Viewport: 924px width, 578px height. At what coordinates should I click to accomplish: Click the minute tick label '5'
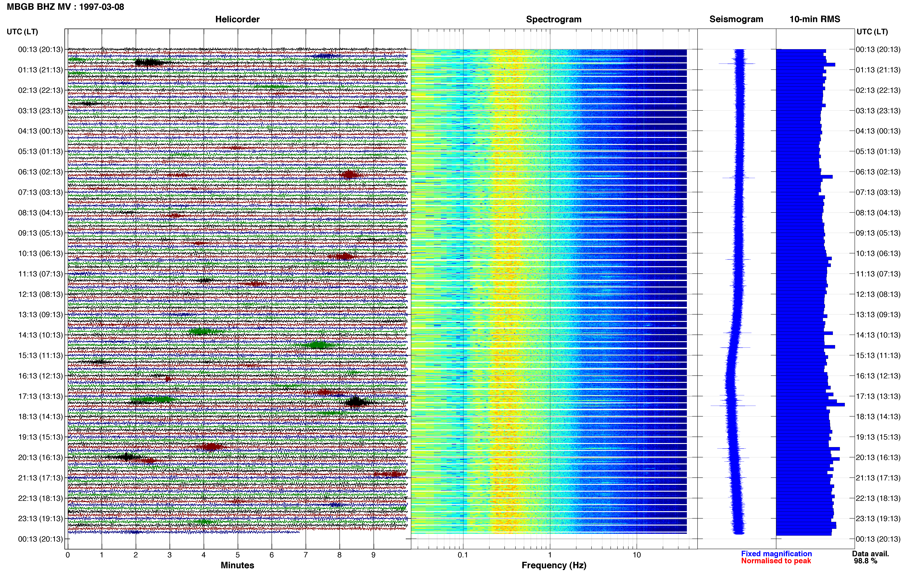(x=238, y=555)
